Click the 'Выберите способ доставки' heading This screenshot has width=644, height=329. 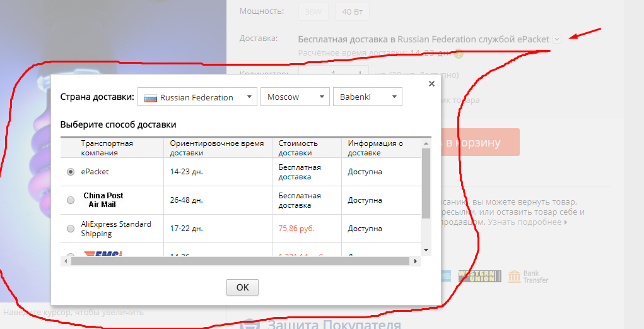119,124
